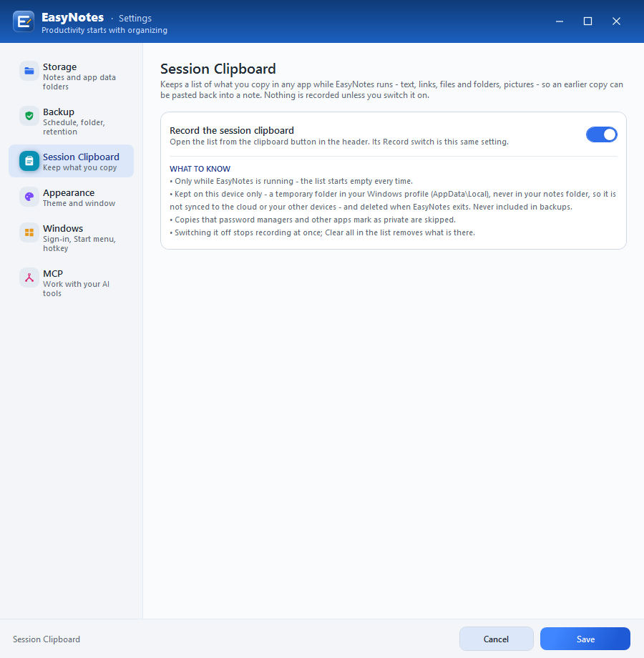
Task: Open the Backup settings section
Action: [72, 121]
